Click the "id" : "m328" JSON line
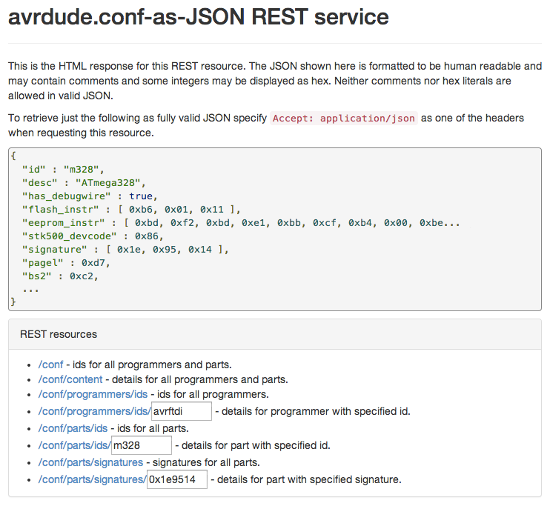The height and width of the screenshot is (506, 550). 63,170
